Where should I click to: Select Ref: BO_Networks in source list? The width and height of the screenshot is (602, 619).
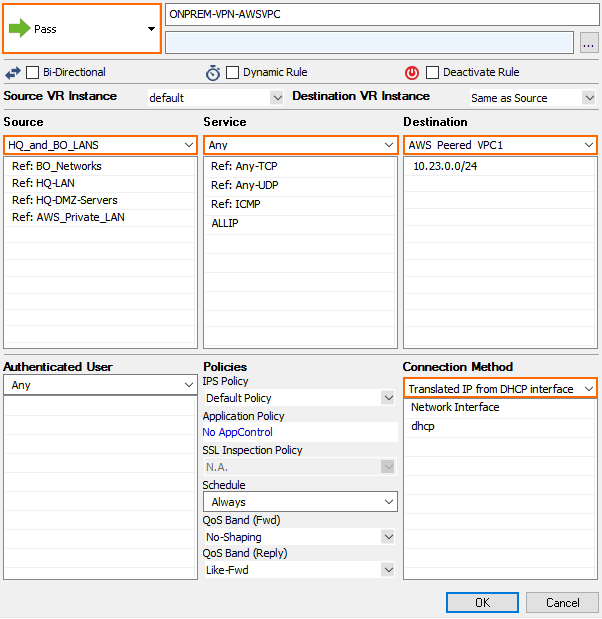[x=100, y=166]
